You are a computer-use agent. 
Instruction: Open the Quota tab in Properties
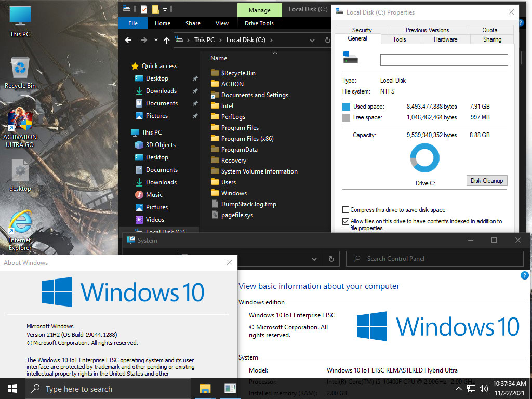point(489,30)
